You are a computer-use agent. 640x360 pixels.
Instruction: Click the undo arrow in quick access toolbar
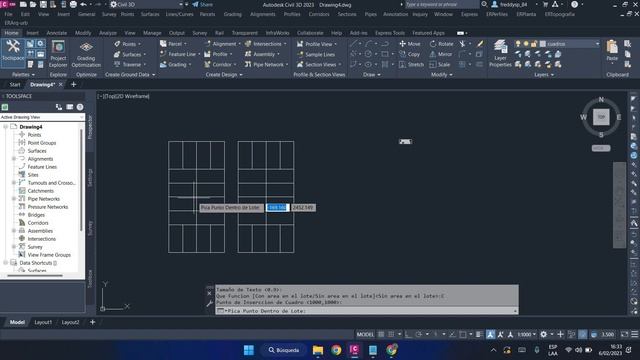[83, 4]
